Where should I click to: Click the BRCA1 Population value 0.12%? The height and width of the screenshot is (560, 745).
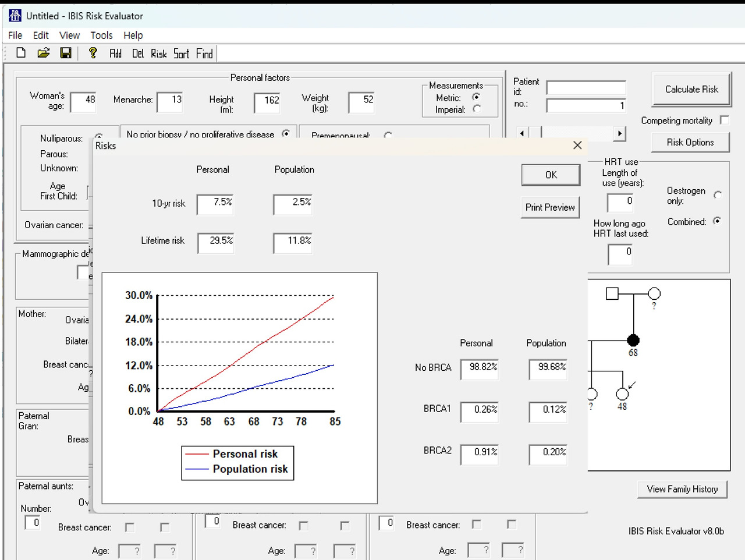point(548,412)
